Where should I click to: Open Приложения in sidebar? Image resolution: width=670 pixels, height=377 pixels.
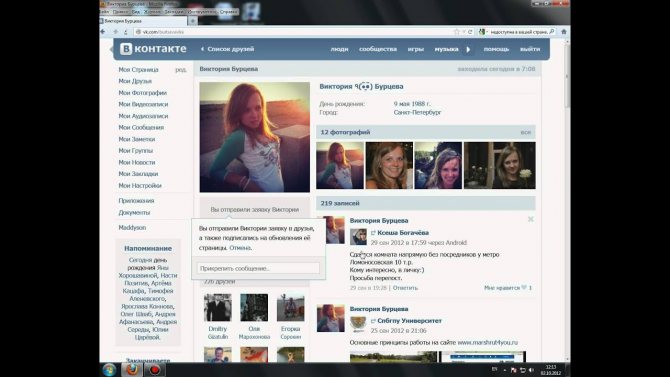tap(136, 201)
